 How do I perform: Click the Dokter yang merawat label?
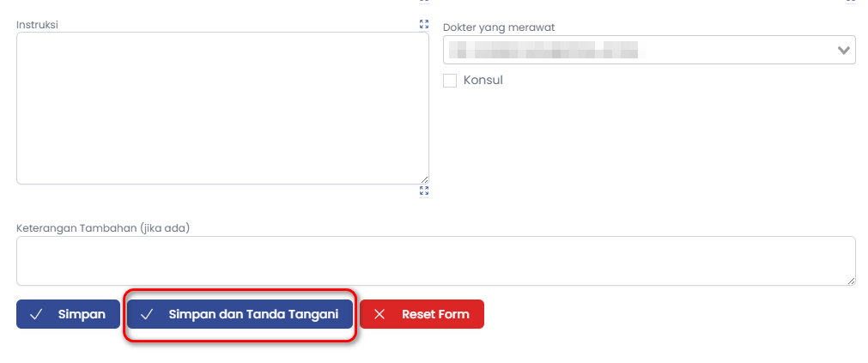click(x=499, y=27)
